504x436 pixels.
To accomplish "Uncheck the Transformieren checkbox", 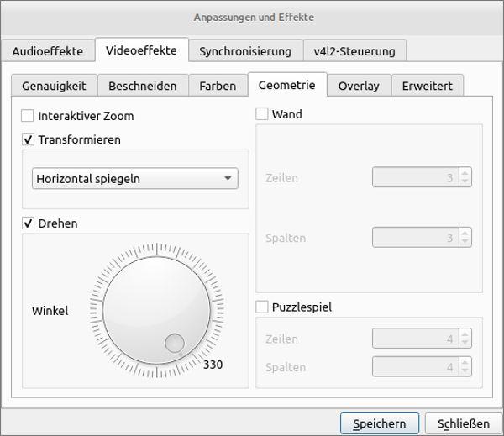I will coord(29,139).
